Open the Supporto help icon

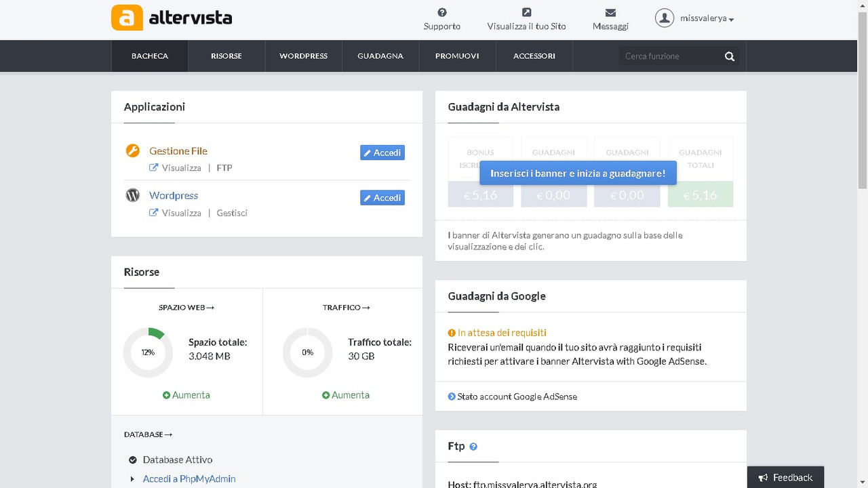tap(442, 12)
